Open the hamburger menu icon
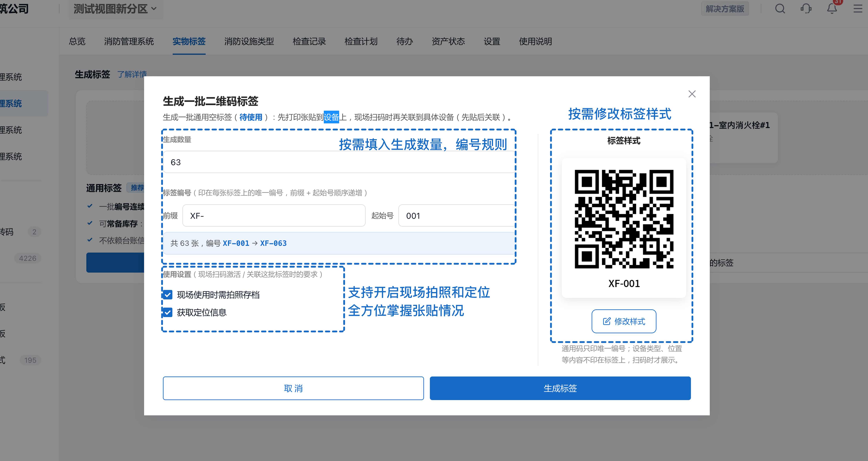The height and width of the screenshot is (461, 868). (x=858, y=9)
